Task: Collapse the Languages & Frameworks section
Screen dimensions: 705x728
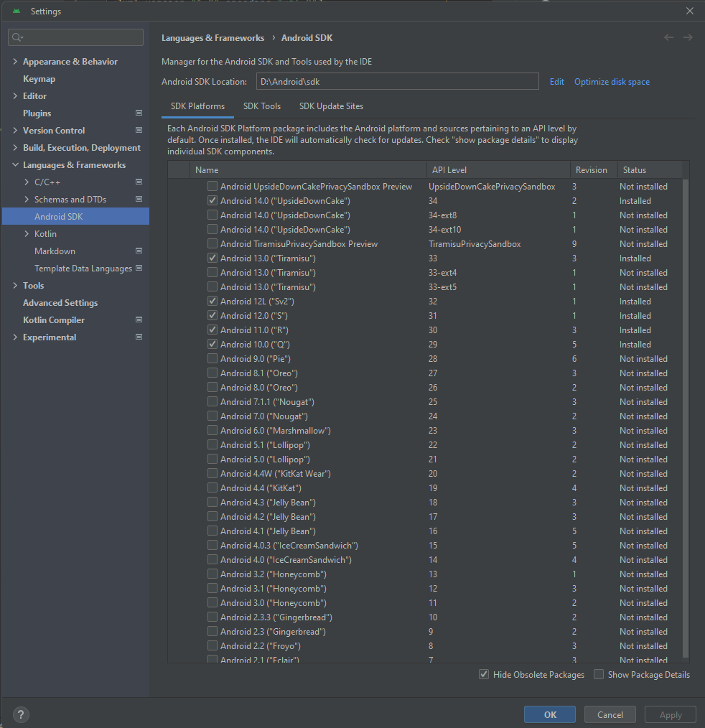Action: click(x=15, y=165)
